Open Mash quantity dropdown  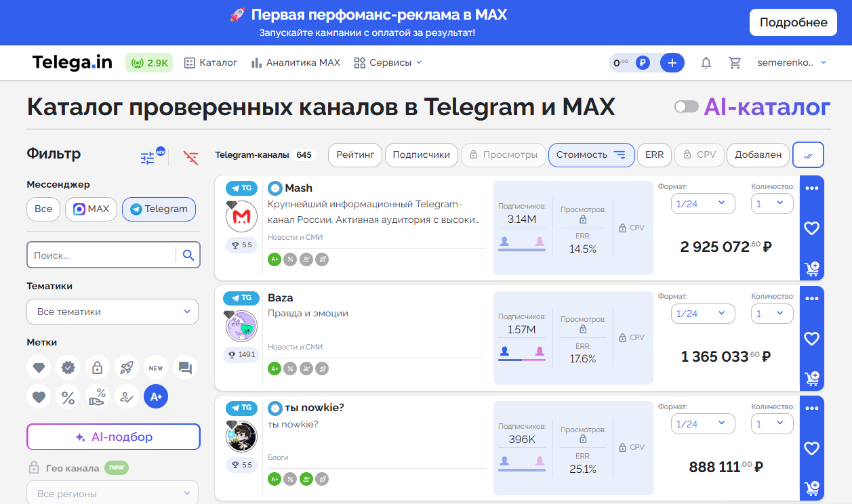[772, 203]
